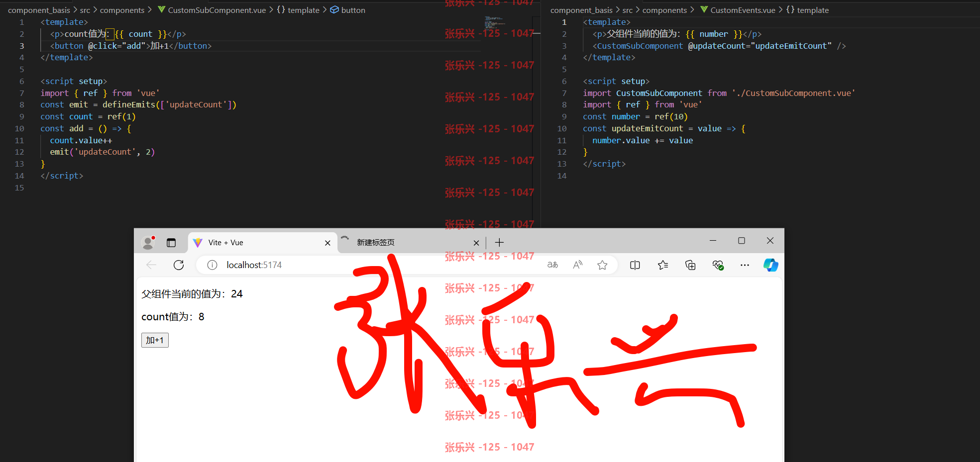Open the favorites list icon
This screenshot has width=980, height=462.
(663, 265)
